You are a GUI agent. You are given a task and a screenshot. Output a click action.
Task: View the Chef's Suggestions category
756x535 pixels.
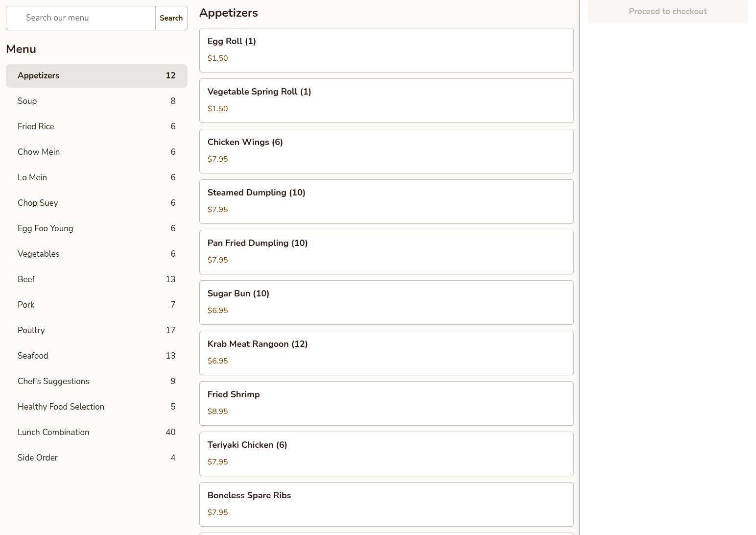coord(96,382)
